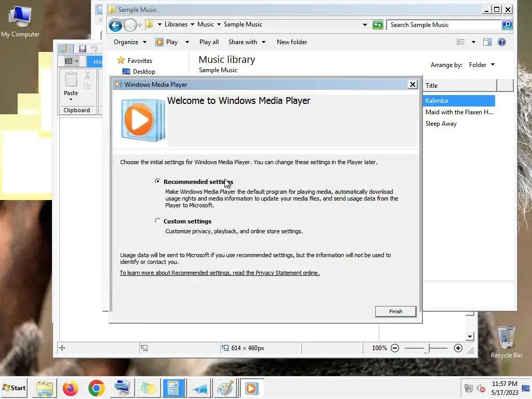Click the search magnifier icon
This screenshot has height=399, width=532.
(507, 25)
